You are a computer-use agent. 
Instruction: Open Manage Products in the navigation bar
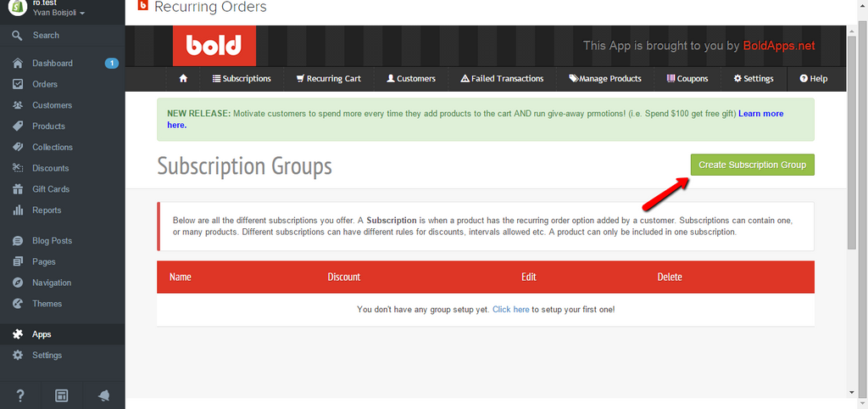click(x=605, y=79)
